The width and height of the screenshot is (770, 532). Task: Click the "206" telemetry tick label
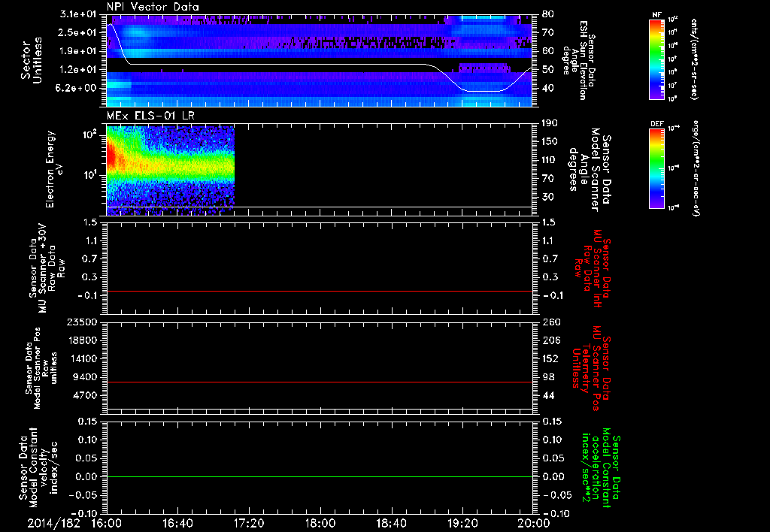550,340
